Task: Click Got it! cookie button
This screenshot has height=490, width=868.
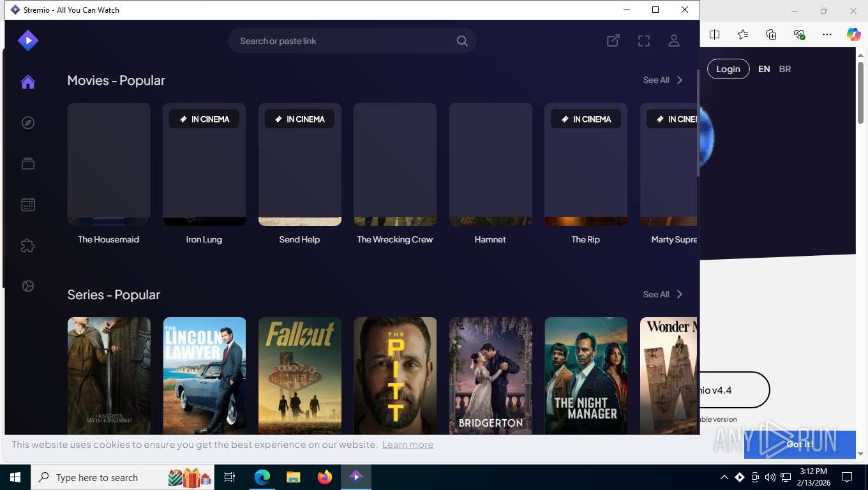Action: click(800, 444)
